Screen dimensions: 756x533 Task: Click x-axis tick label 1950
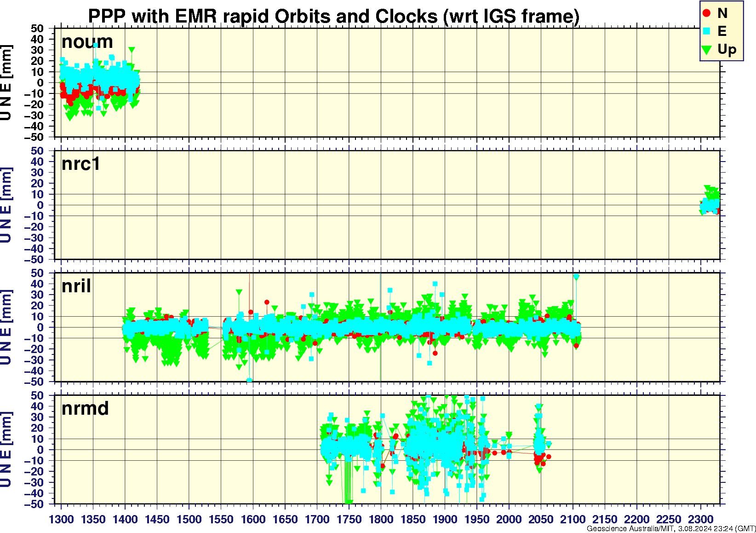point(477,519)
